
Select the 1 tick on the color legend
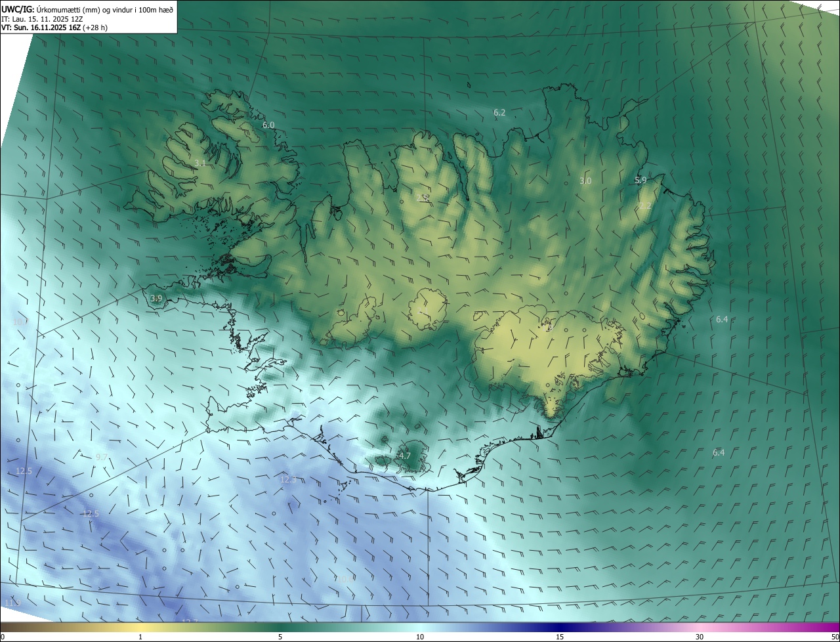140,637
